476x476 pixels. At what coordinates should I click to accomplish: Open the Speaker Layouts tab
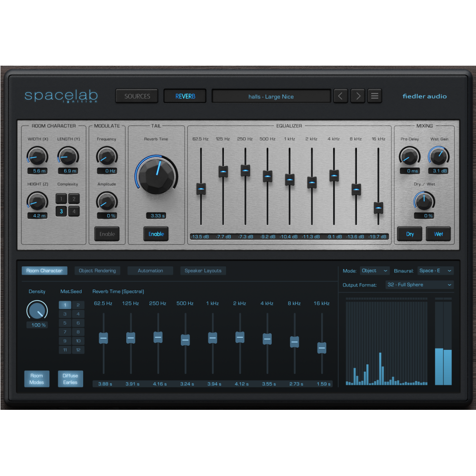203,270
